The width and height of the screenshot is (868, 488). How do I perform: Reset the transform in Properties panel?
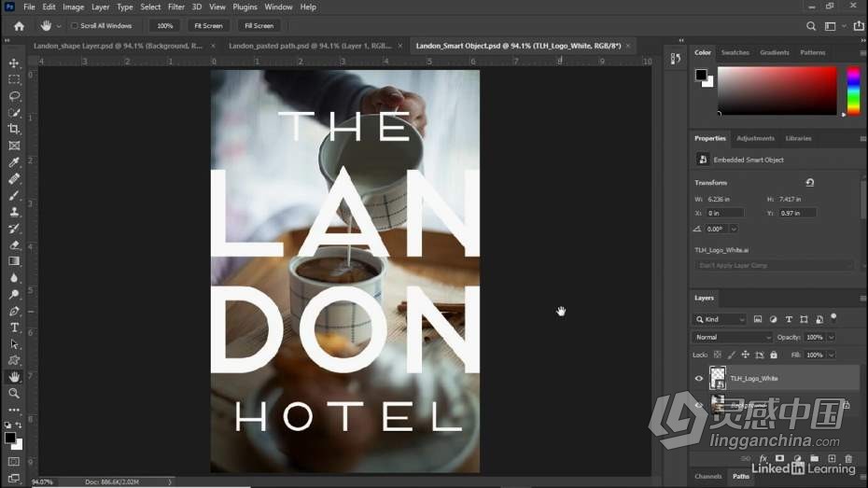click(x=810, y=182)
